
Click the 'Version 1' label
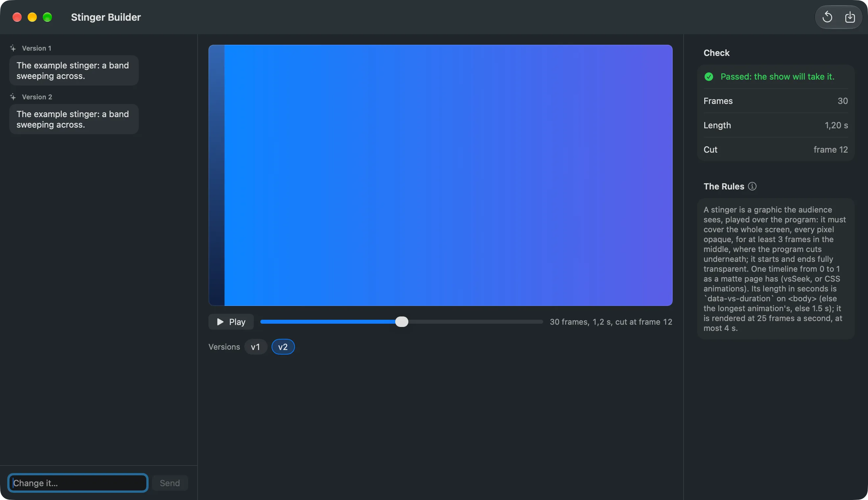click(x=36, y=48)
